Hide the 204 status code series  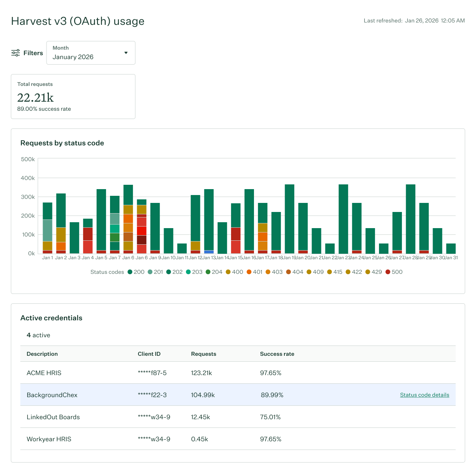pos(208,272)
